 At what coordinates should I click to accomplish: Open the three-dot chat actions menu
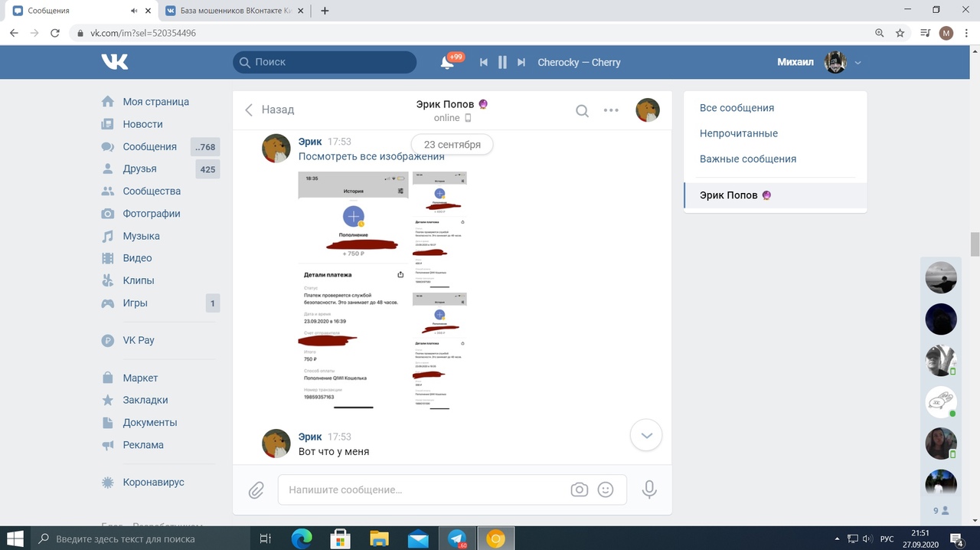[x=611, y=110]
